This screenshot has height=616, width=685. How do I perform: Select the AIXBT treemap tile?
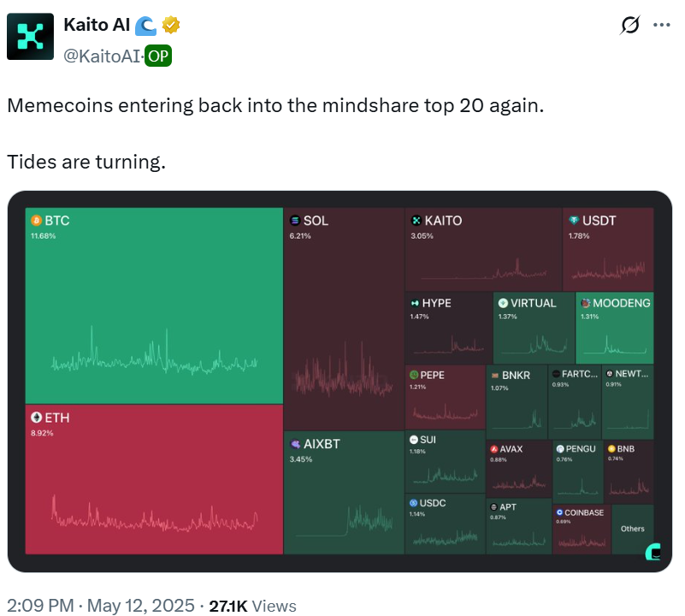tap(343, 492)
